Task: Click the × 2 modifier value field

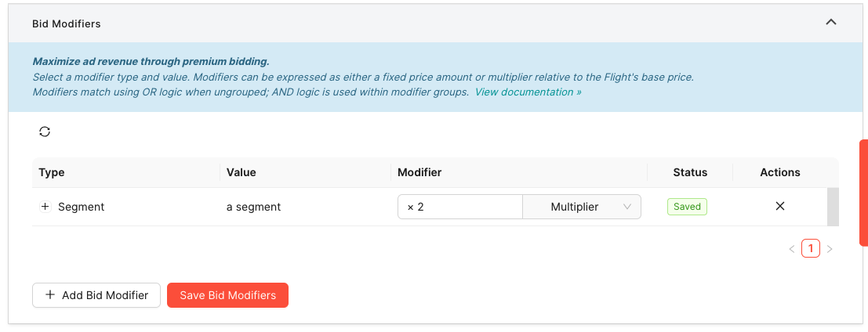Action: tap(460, 207)
